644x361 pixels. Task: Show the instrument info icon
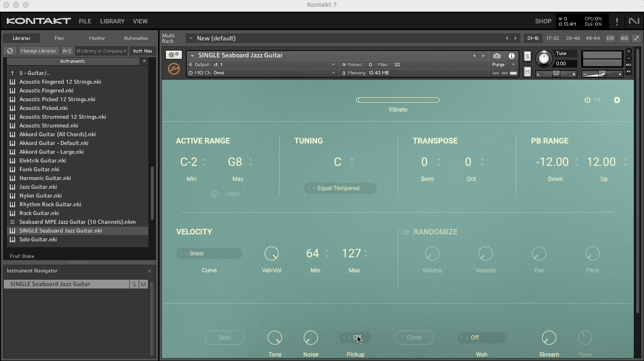point(512,56)
